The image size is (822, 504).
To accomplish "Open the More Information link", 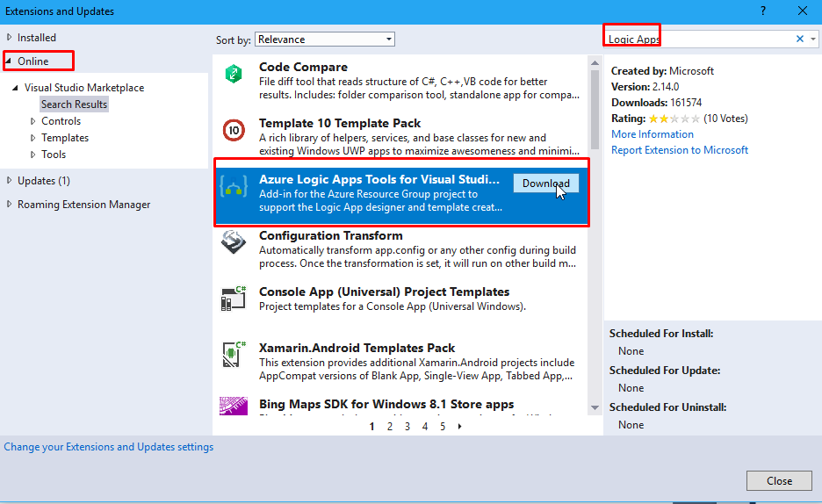I will [653, 134].
